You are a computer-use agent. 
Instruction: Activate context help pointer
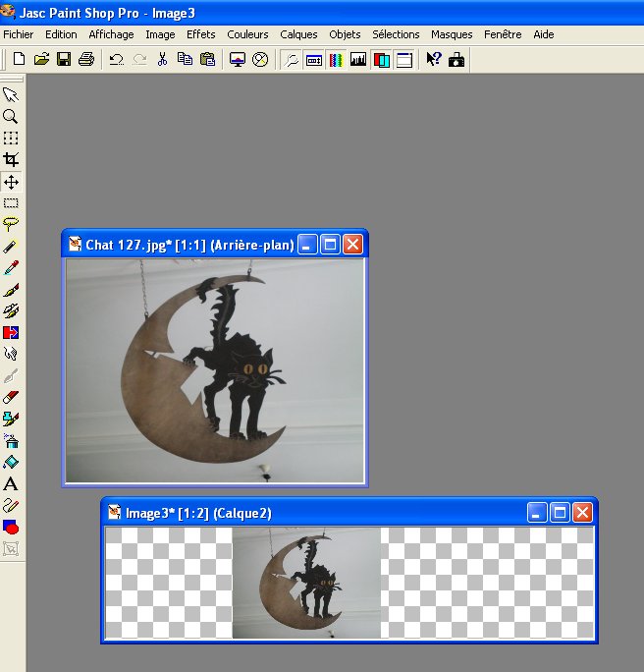tap(434, 59)
